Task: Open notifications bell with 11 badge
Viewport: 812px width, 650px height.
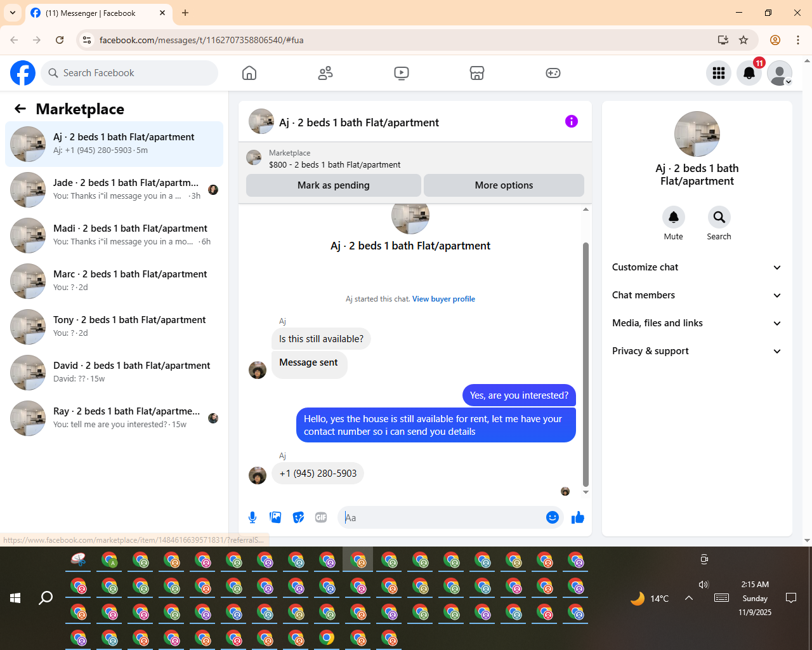Action: point(749,73)
